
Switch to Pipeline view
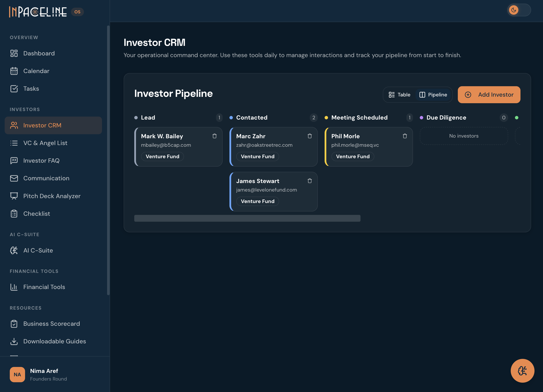click(433, 94)
